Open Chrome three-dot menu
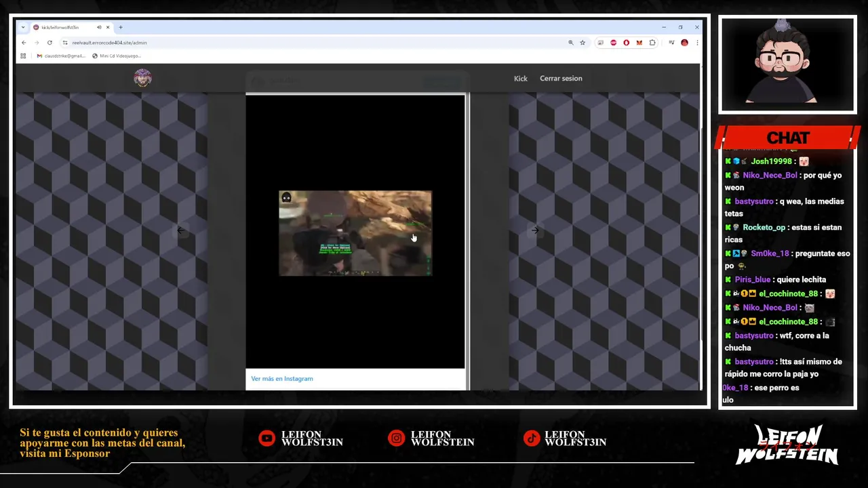This screenshot has height=488, width=868. (697, 42)
